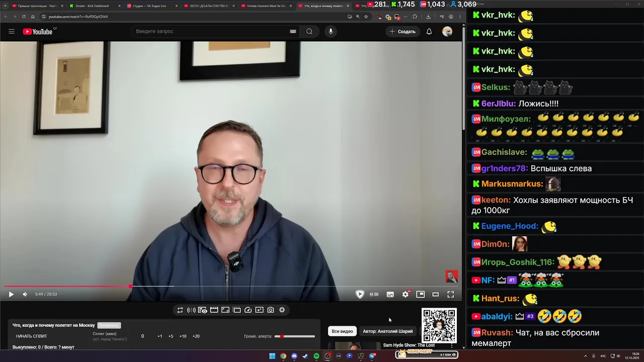Toggle theater mode in the player
This screenshot has height=362, width=644.
(436, 294)
